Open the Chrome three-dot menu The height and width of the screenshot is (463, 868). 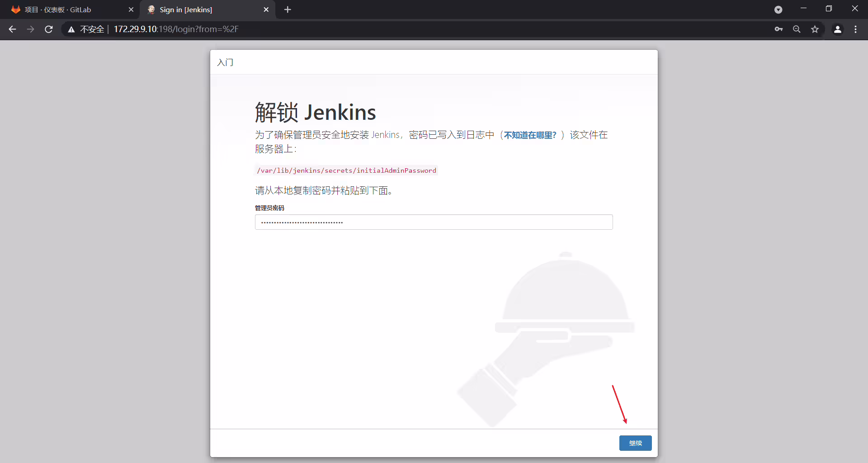coord(855,29)
